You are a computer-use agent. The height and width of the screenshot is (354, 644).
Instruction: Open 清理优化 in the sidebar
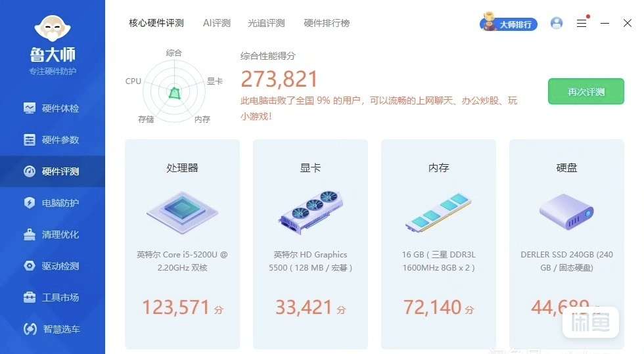53,234
